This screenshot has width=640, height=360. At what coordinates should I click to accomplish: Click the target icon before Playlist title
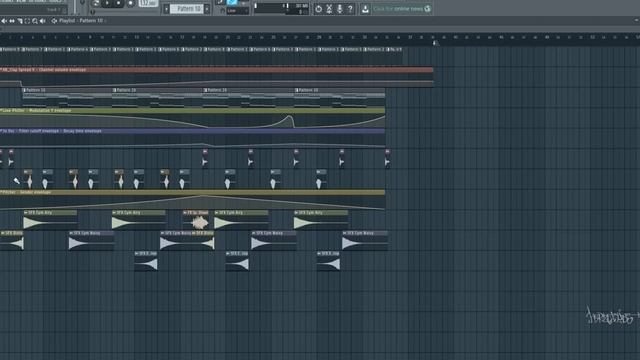pyautogui.click(x=54, y=20)
